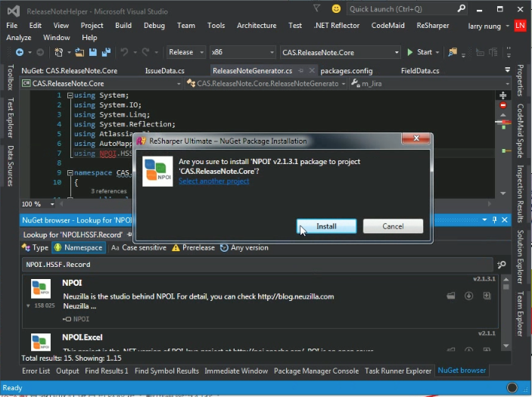The image size is (532, 397).
Task: Click the Quick Launch search box
Action: pos(401,9)
